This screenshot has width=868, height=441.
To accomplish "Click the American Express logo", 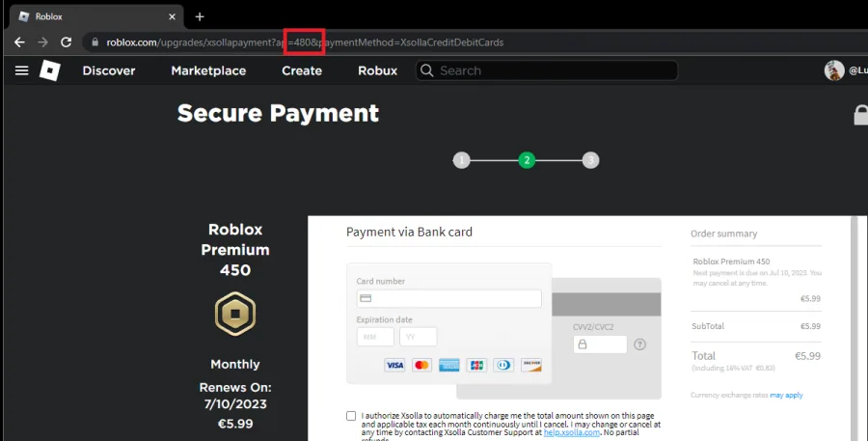I will pos(448,365).
